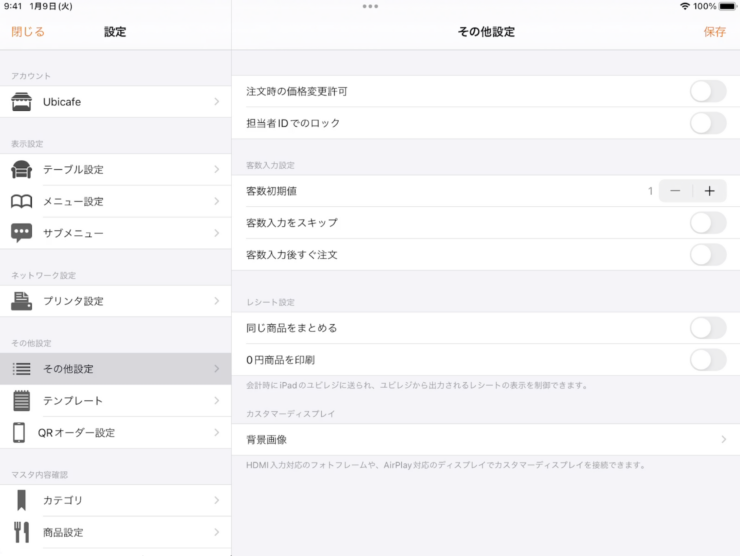Click the レシート設定 section header
Viewport: 740px width, 556px height.
click(x=270, y=302)
